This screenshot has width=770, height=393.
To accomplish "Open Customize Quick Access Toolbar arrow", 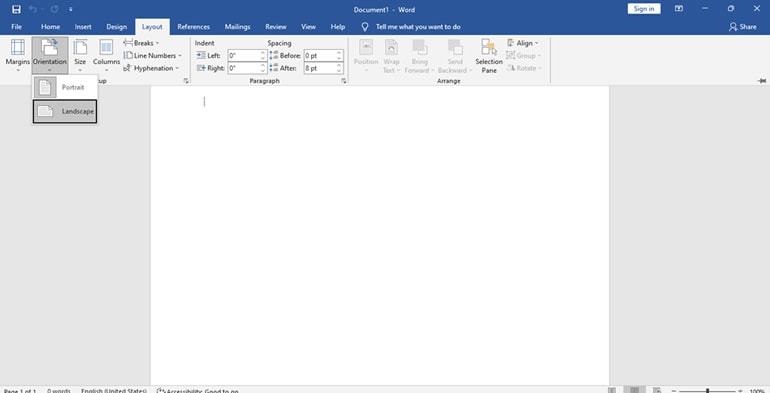I will pyautogui.click(x=71, y=9).
